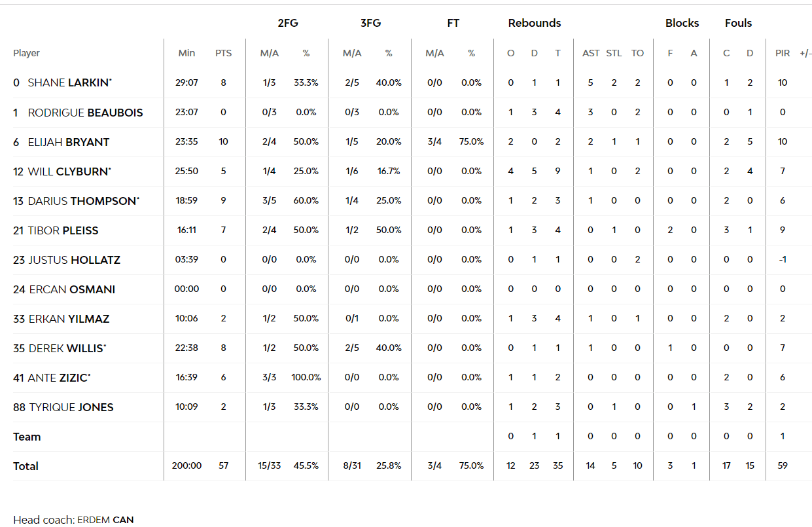Select Derek Willis from the box score

point(66,348)
